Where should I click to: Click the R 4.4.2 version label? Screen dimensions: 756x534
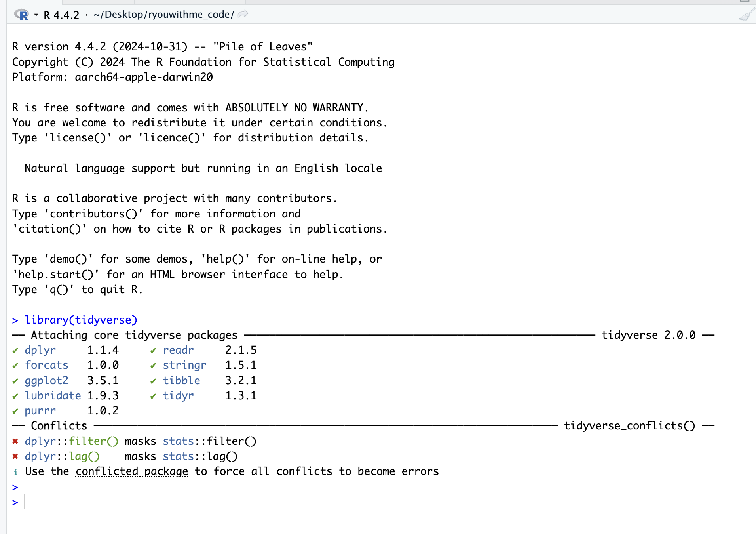click(61, 15)
